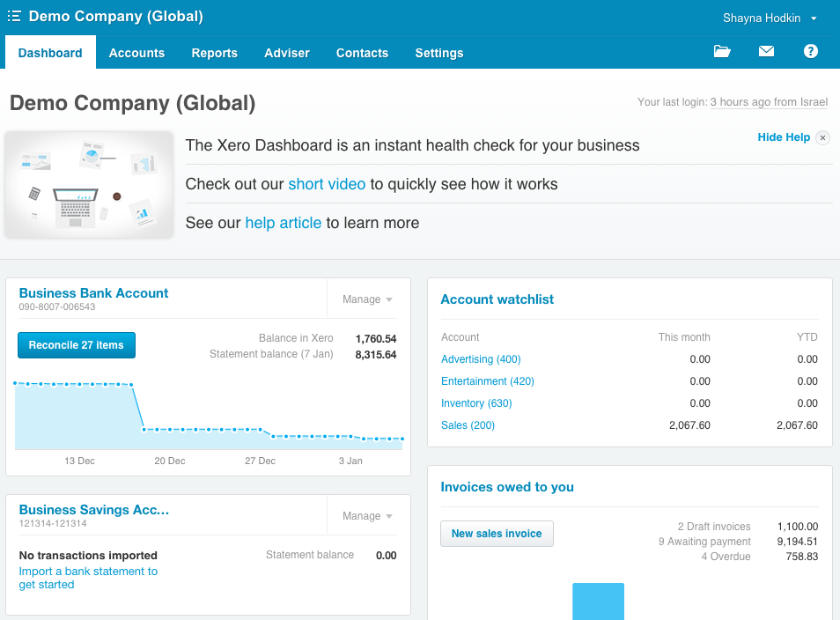Open the Adviser menu
840x620 pixels.
[x=287, y=53]
